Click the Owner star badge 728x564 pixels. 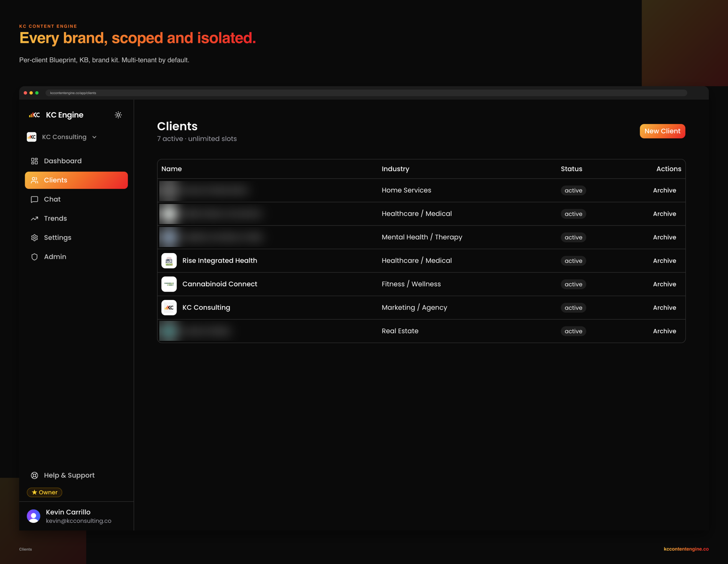click(44, 492)
